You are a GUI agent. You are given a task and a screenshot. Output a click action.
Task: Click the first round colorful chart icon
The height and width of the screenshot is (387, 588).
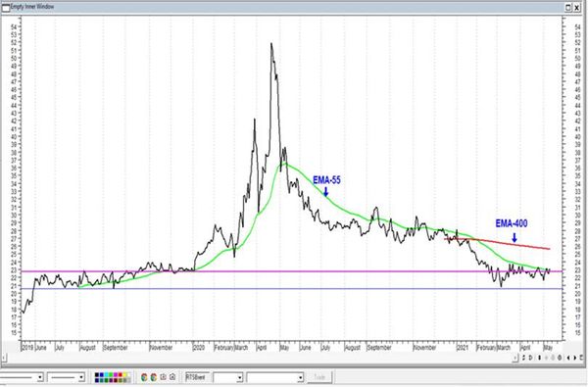pyautogui.click(x=144, y=377)
